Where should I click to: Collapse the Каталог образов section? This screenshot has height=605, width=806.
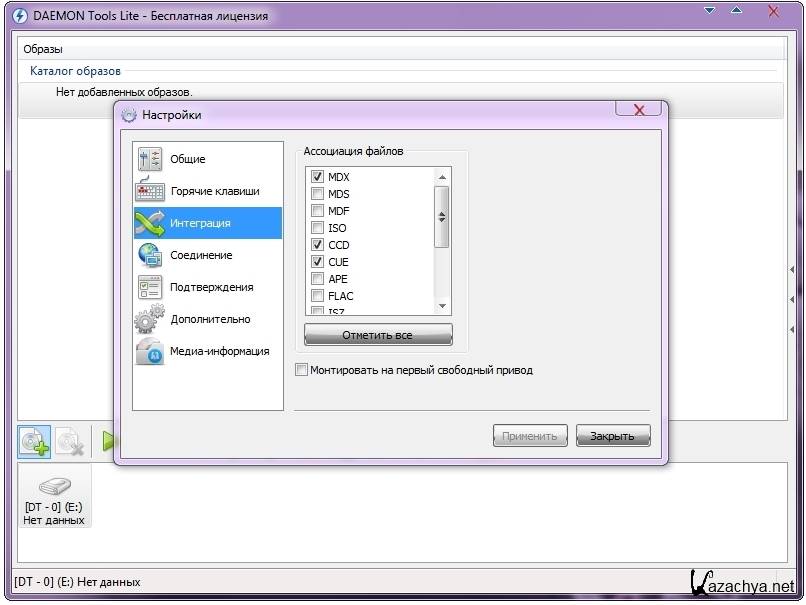tap(75, 71)
